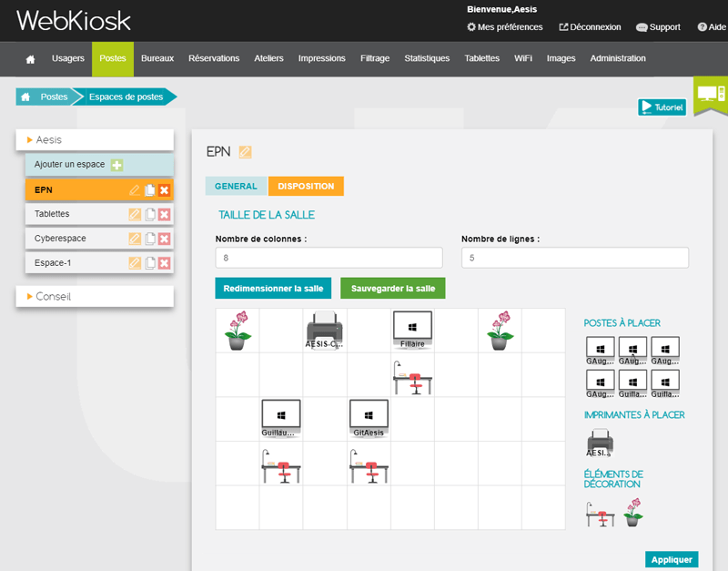The height and width of the screenshot is (571, 728).
Task: Delete the EPN space with its red X
Action: click(x=164, y=190)
